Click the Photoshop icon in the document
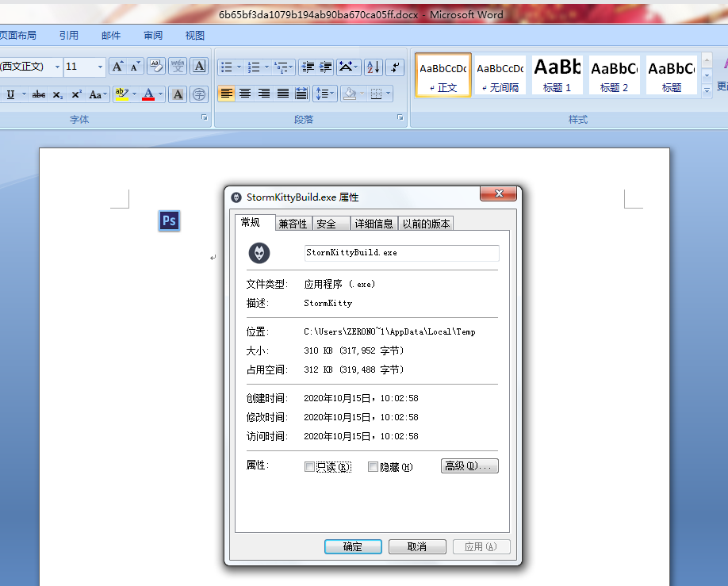 click(x=169, y=220)
